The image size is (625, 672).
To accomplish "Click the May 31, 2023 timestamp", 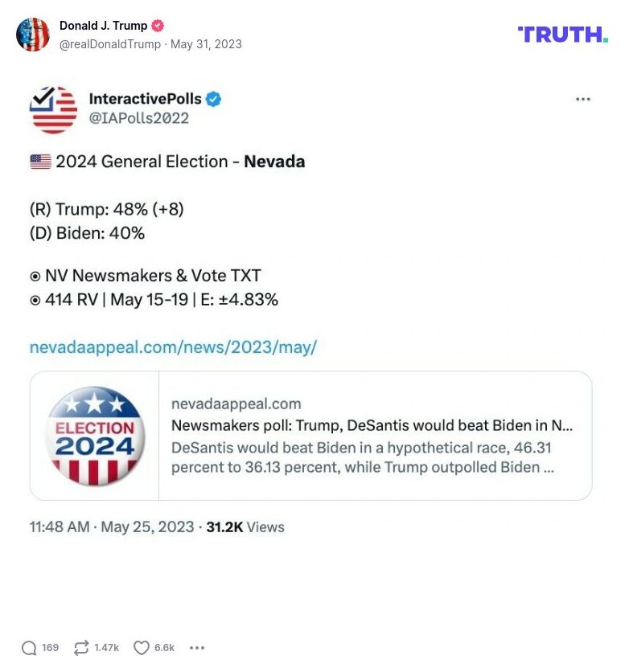I will (205, 45).
